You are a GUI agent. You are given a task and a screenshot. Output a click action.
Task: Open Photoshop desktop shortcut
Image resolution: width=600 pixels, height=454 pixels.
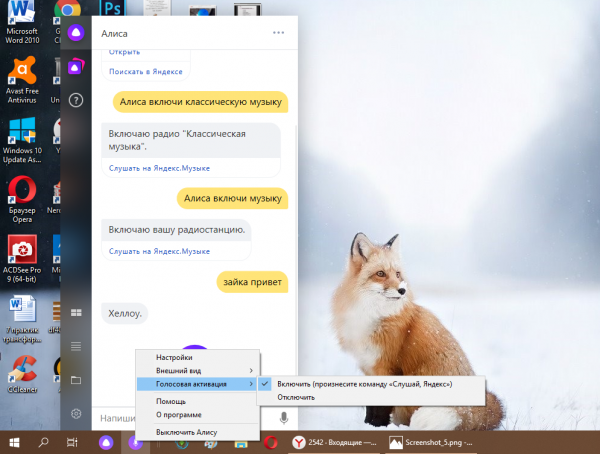[112, 8]
